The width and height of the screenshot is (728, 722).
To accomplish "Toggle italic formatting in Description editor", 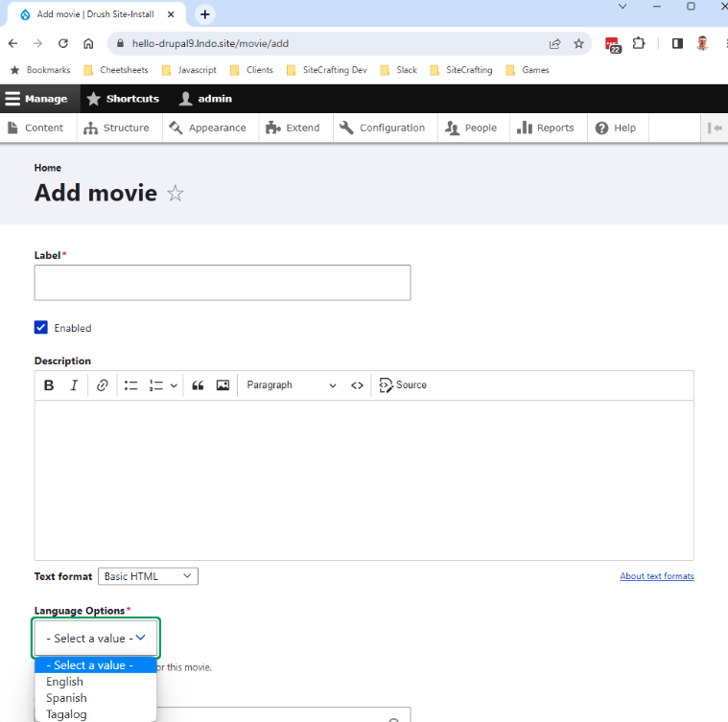I will point(74,385).
